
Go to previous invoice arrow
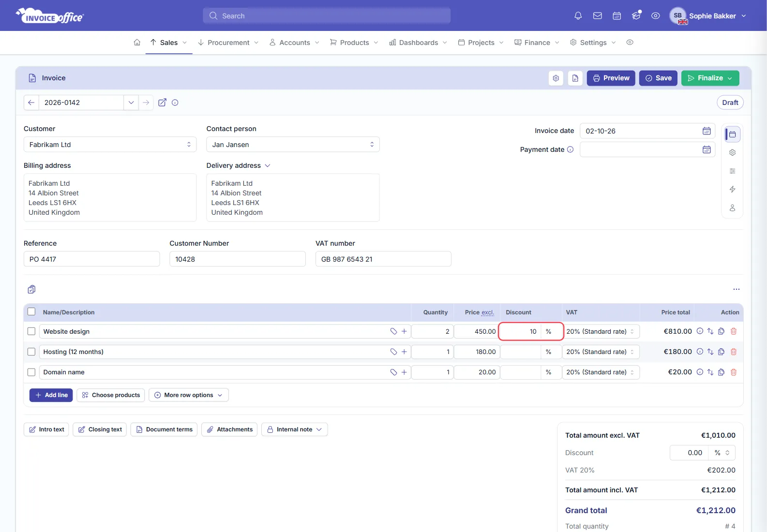[x=31, y=103]
